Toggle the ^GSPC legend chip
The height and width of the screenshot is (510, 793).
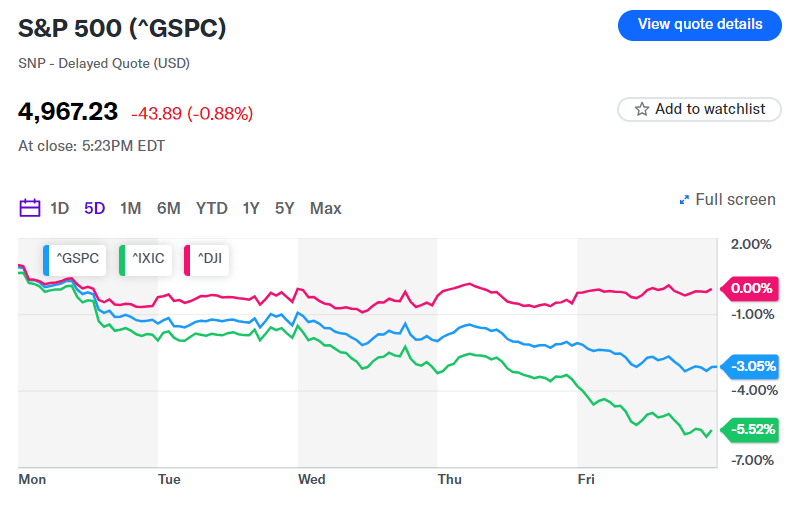pyautogui.click(x=74, y=260)
